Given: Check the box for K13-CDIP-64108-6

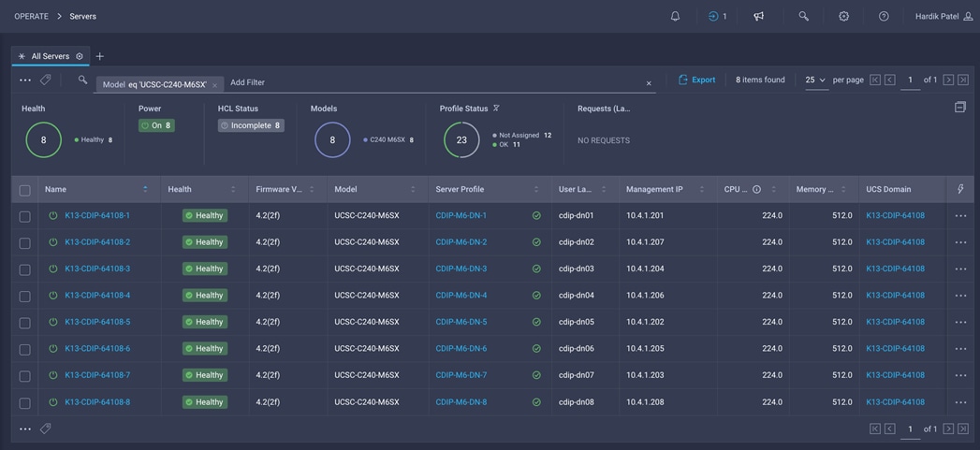Looking at the screenshot, I should [25, 349].
